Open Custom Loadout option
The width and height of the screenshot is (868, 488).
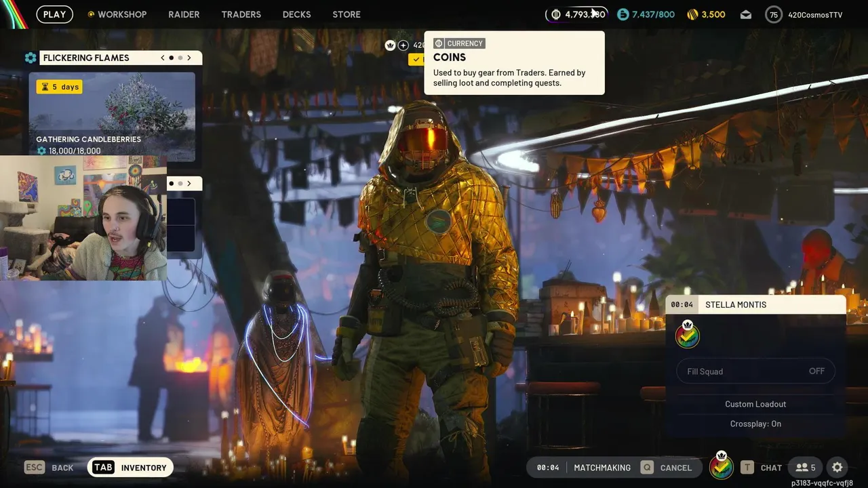[755, 404]
